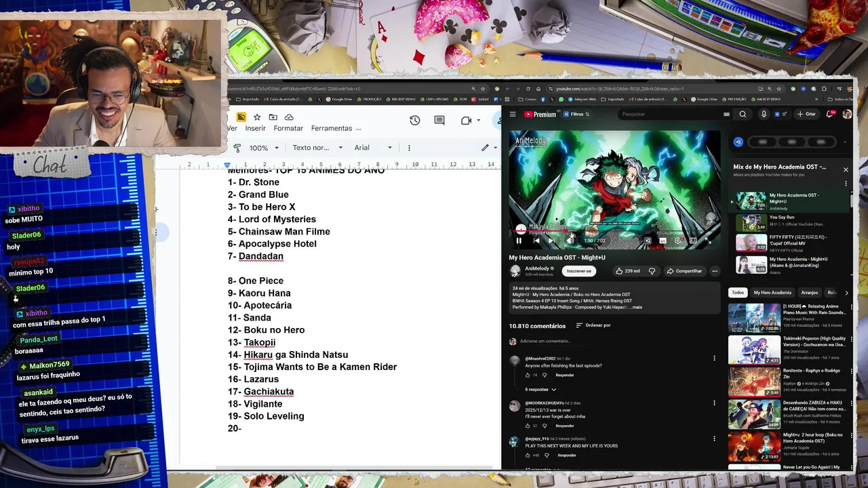Check the cloud save status icon

point(289,117)
